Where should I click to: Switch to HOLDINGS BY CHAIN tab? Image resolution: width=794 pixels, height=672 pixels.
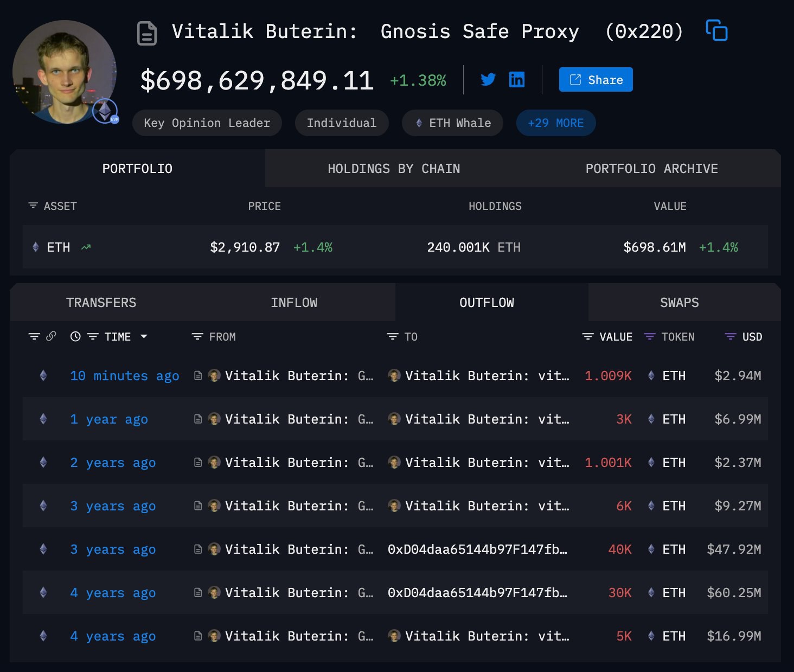coord(394,169)
